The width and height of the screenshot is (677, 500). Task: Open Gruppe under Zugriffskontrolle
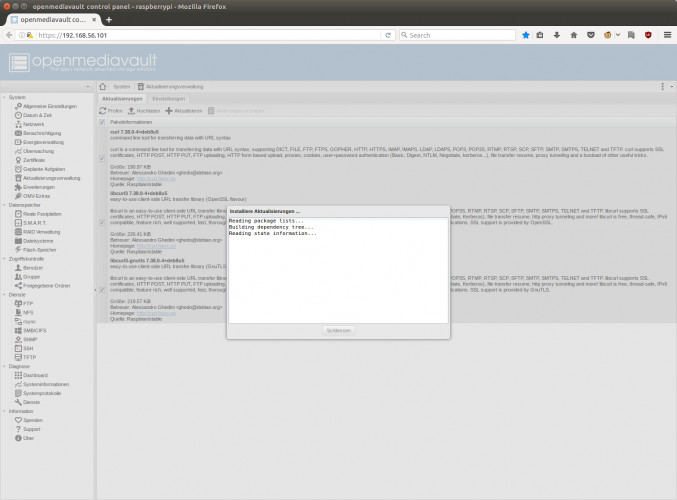click(27, 277)
